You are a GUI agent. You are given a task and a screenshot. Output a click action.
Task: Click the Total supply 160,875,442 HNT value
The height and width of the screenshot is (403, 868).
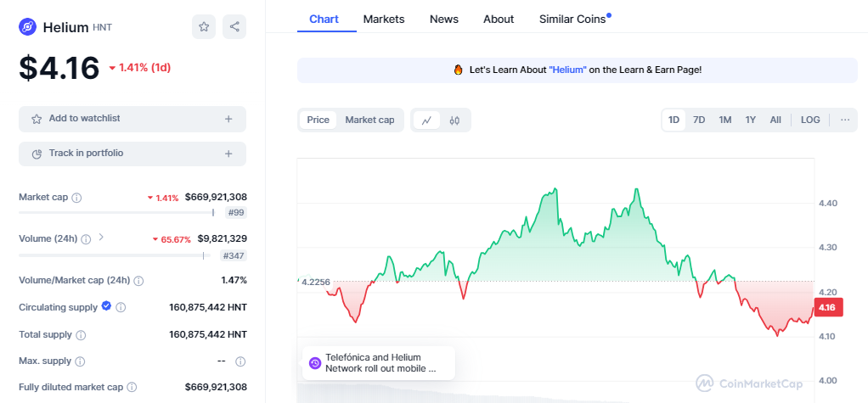(x=208, y=334)
